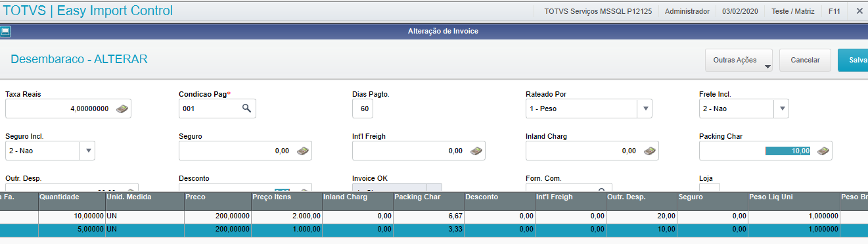Expand the Frete Incl. dropdown
Image resolution: width=868 pixels, height=244 pixels.
[782, 109]
